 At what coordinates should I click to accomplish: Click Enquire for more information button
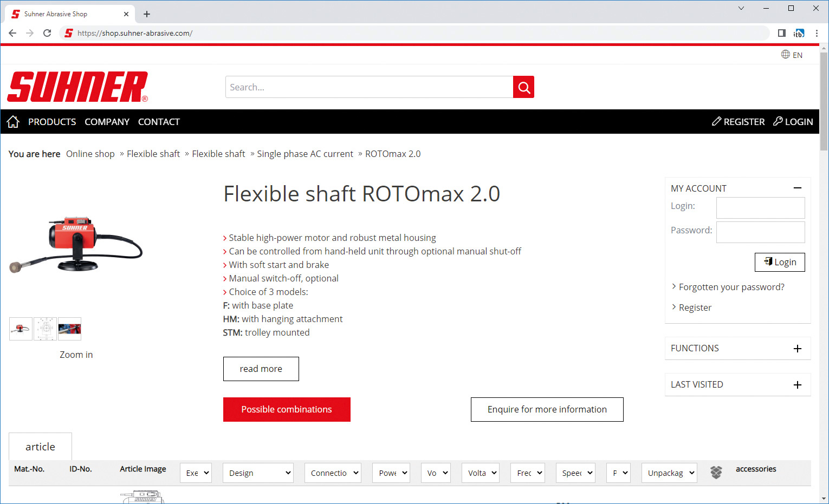pyautogui.click(x=547, y=409)
